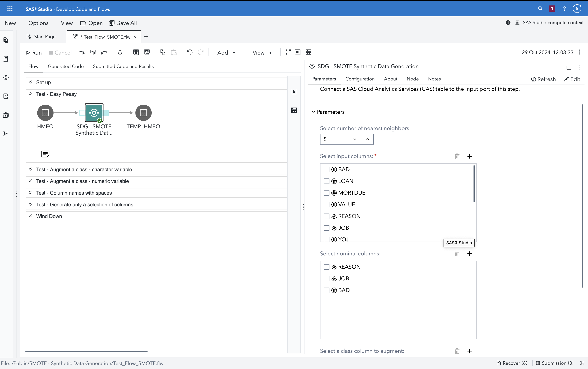Open Submitted Code and Results tab

click(x=123, y=66)
